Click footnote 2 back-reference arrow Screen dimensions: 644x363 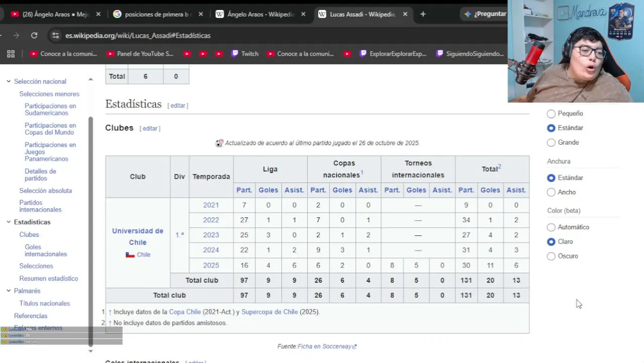pos(110,323)
